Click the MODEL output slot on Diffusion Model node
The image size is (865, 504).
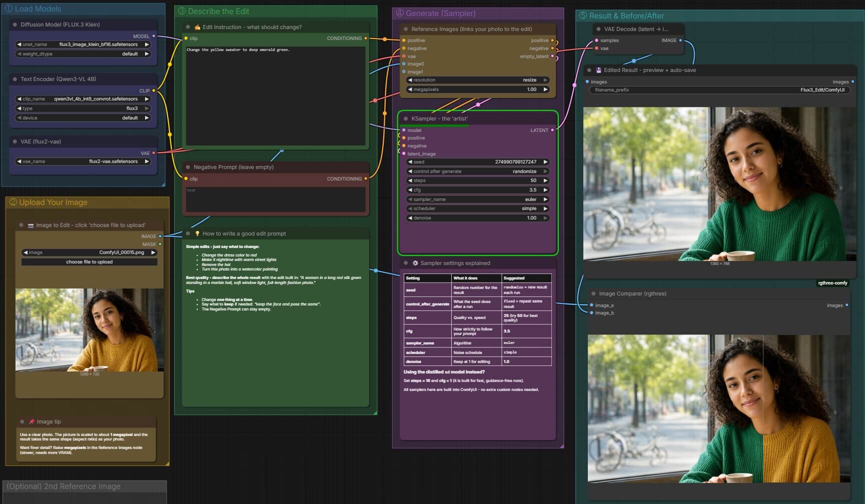tap(154, 36)
